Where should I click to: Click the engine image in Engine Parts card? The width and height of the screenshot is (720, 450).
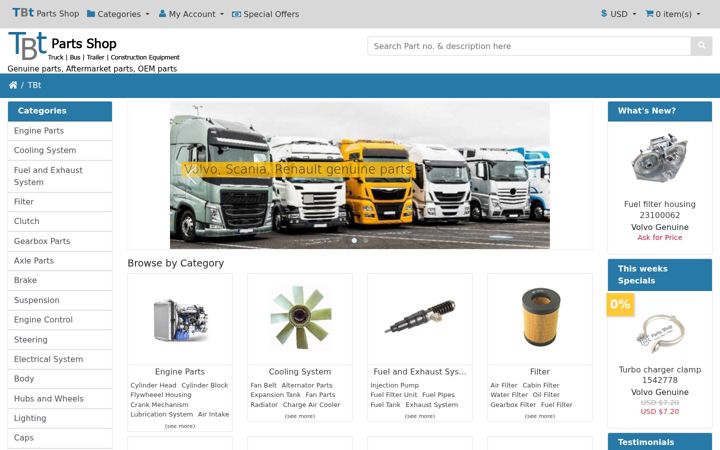tap(180, 320)
